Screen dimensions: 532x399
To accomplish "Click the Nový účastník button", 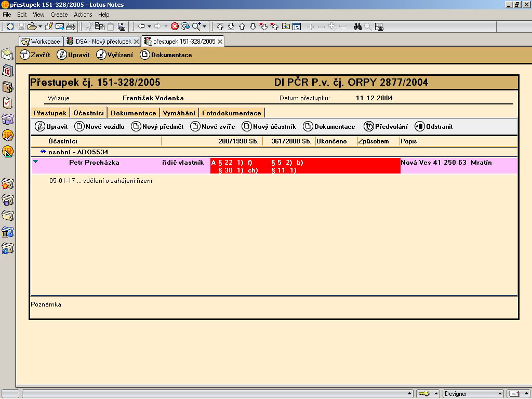I will tap(269, 127).
